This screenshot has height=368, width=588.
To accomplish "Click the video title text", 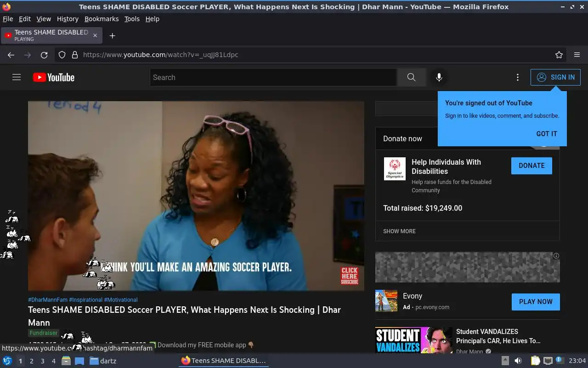I will coord(184,316).
